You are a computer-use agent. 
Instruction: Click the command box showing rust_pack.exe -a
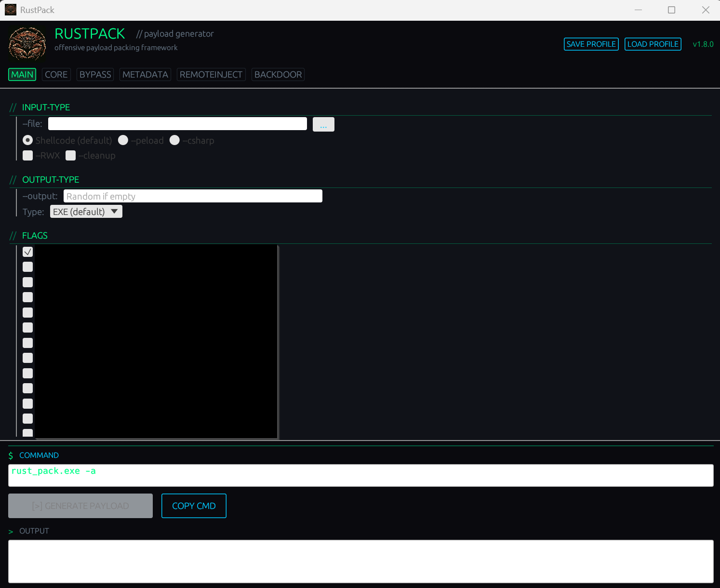coord(361,475)
